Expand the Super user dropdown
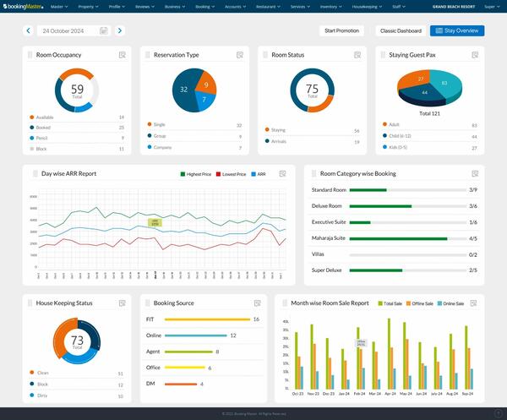Viewport: 507px width, 420px height. pos(491,6)
